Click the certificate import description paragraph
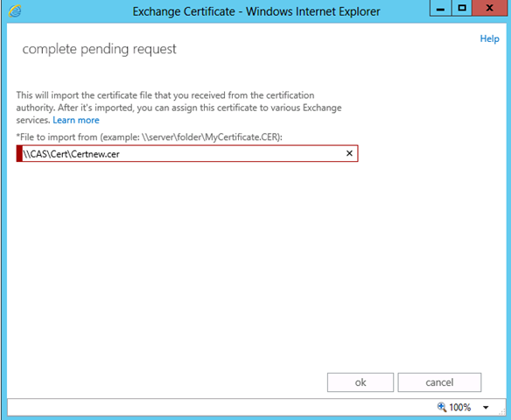This screenshot has height=420, width=511. click(178, 108)
